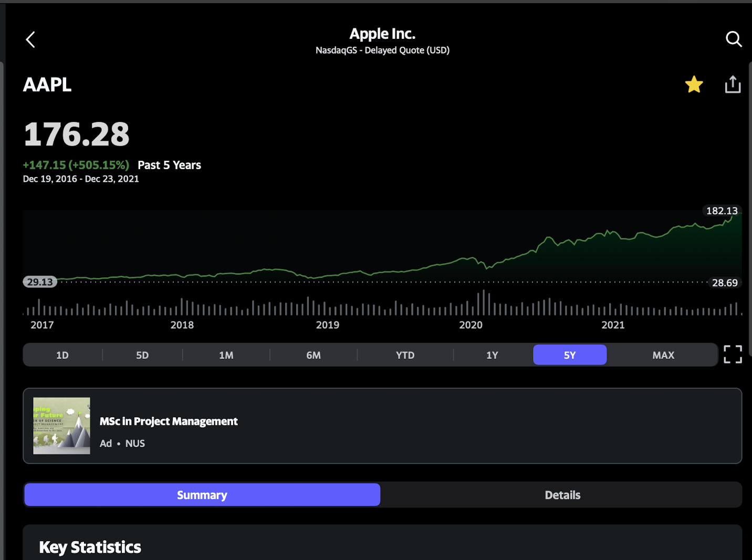Tap the share icon next to the star
Viewport: 752px width, 560px height.
733,84
